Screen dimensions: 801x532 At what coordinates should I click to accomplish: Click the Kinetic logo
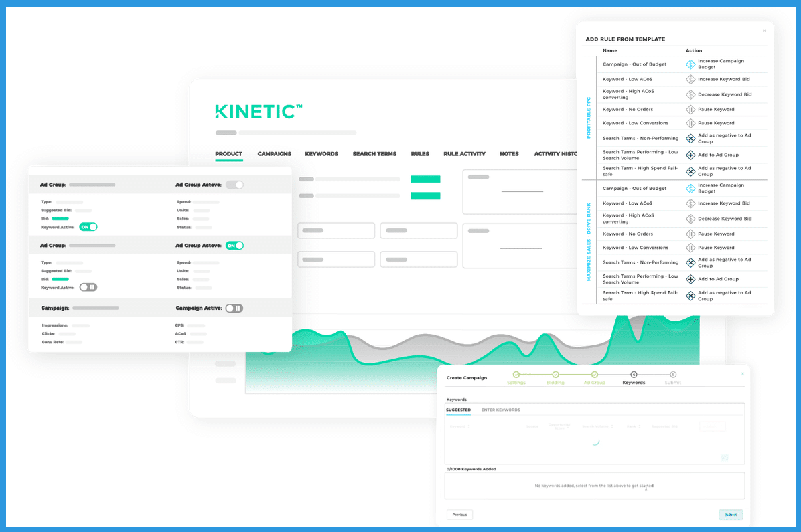tap(259, 111)
